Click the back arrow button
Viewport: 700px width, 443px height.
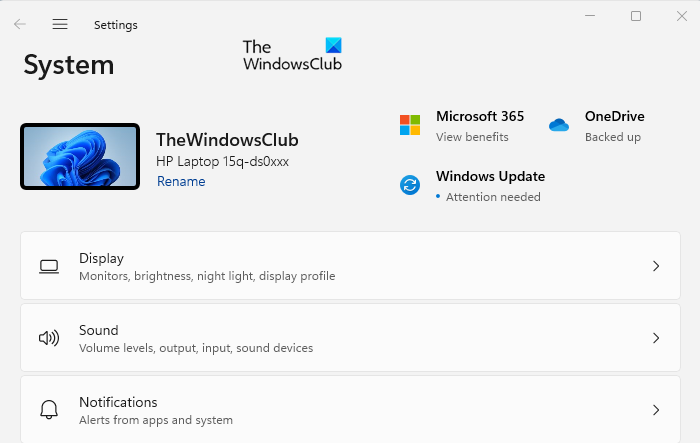pos(20,24)
